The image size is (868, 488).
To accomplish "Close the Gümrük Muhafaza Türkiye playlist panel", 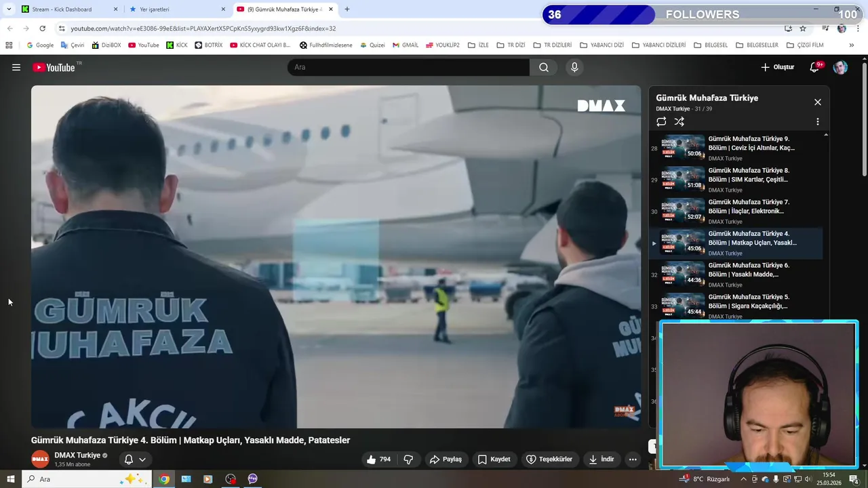I will (818, 102).
